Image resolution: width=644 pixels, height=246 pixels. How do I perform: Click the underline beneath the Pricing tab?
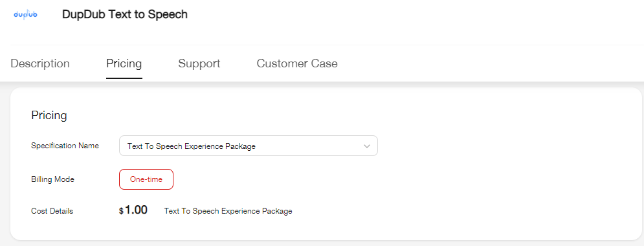(x=124, y=78)
